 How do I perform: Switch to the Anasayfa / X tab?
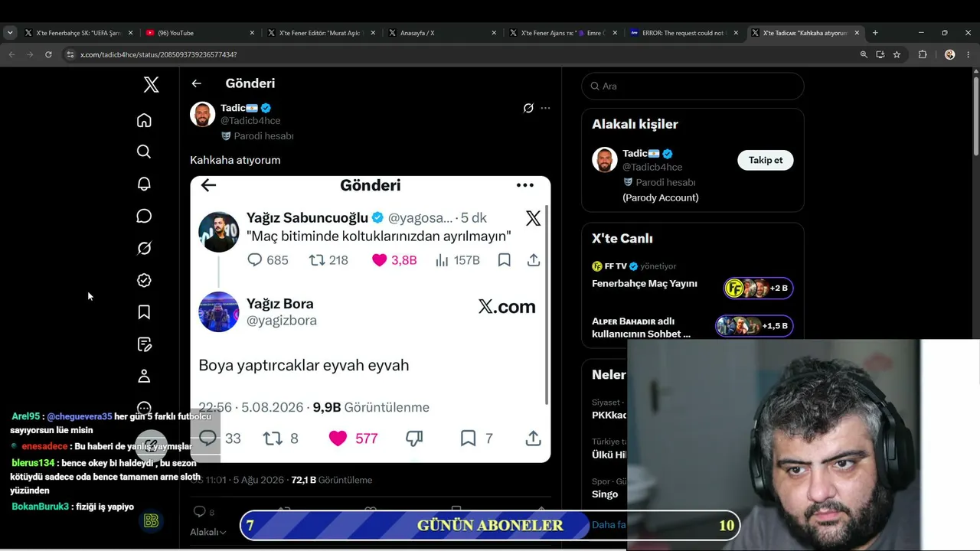pos(442,33)
